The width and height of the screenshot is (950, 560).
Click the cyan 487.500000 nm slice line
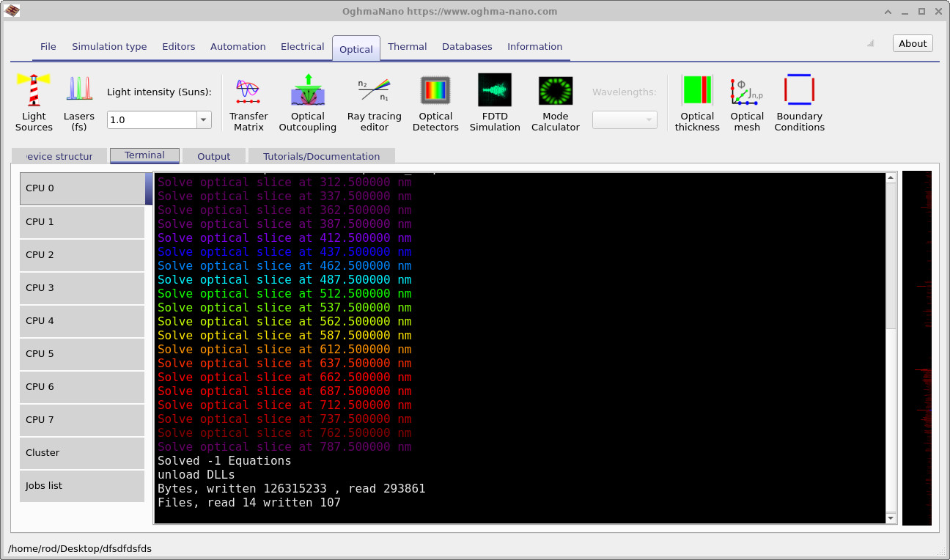pos(284,280)
